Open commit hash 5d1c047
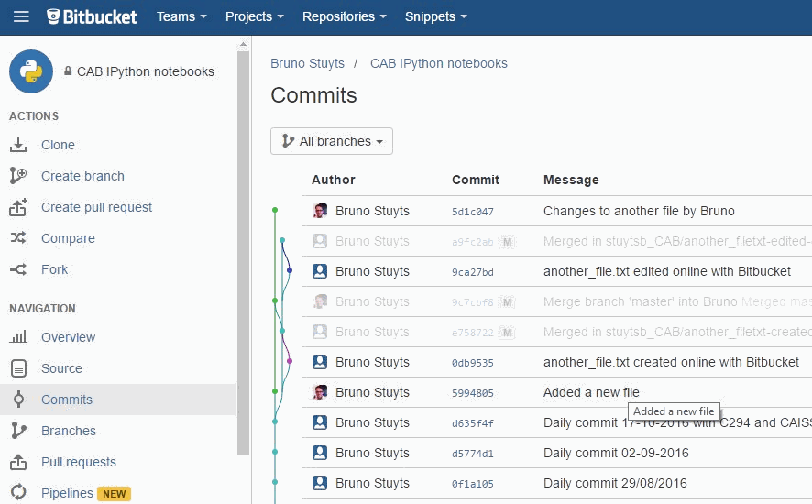 point(472,212)
